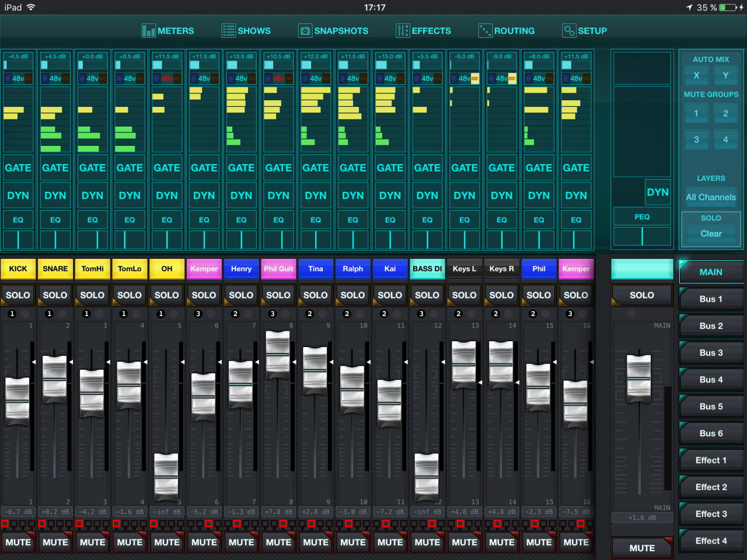Open GATE for Henry channel
Screen dimensions: 747x560
point(241,168)
